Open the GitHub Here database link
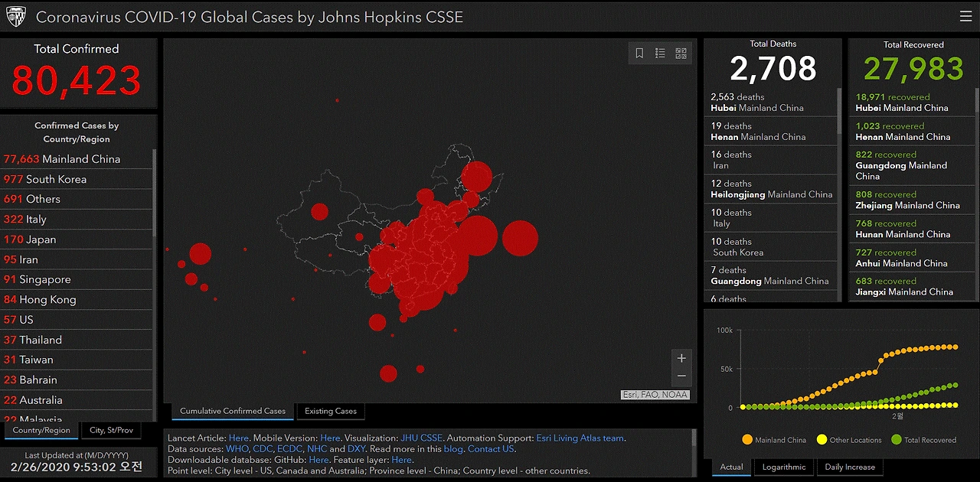Image resolution: width=980 pixels, height=482 pixels. (x=319, y=460)
